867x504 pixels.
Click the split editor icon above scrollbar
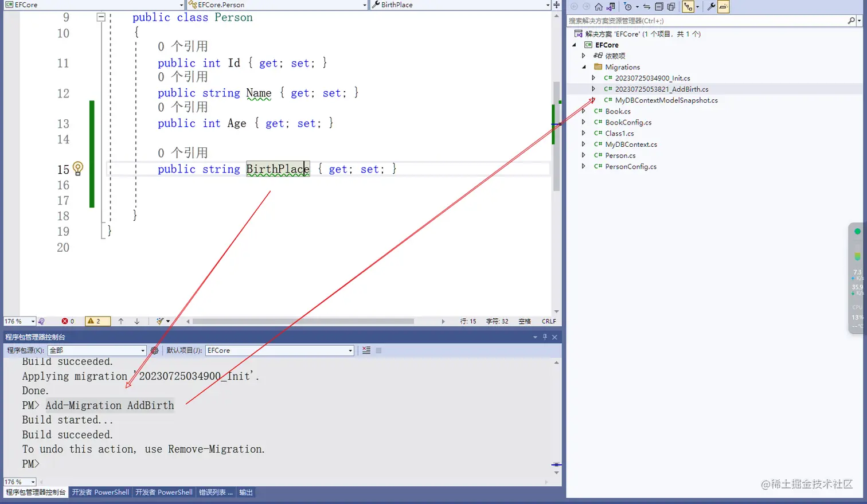[556, 5]
